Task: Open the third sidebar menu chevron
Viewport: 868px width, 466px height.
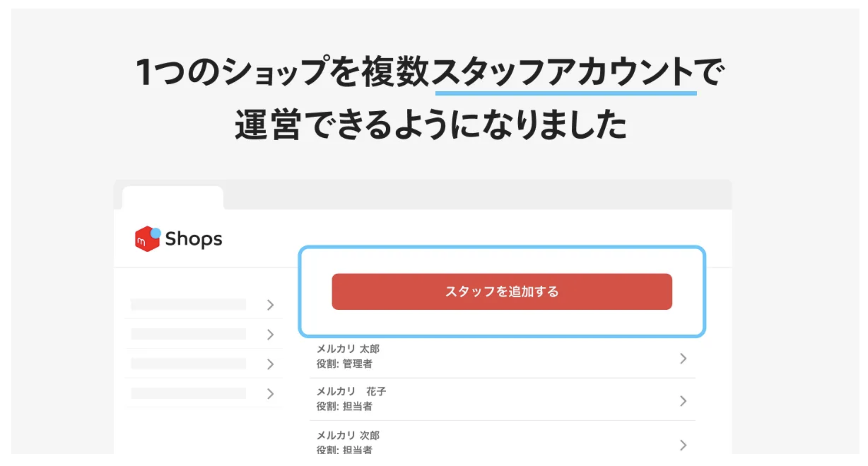Action: (x=270, y=364)
